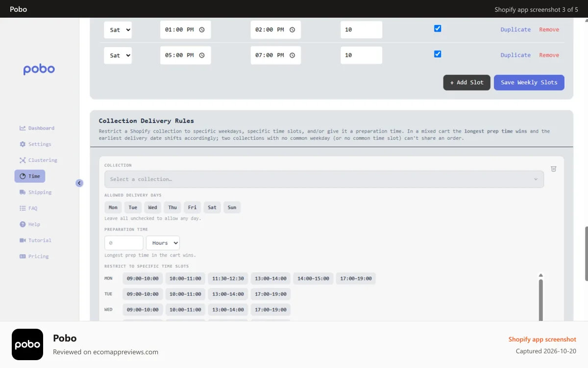Toggle Sat allowed delivery day
The image size is (588, 368).
tap(212, 208)
